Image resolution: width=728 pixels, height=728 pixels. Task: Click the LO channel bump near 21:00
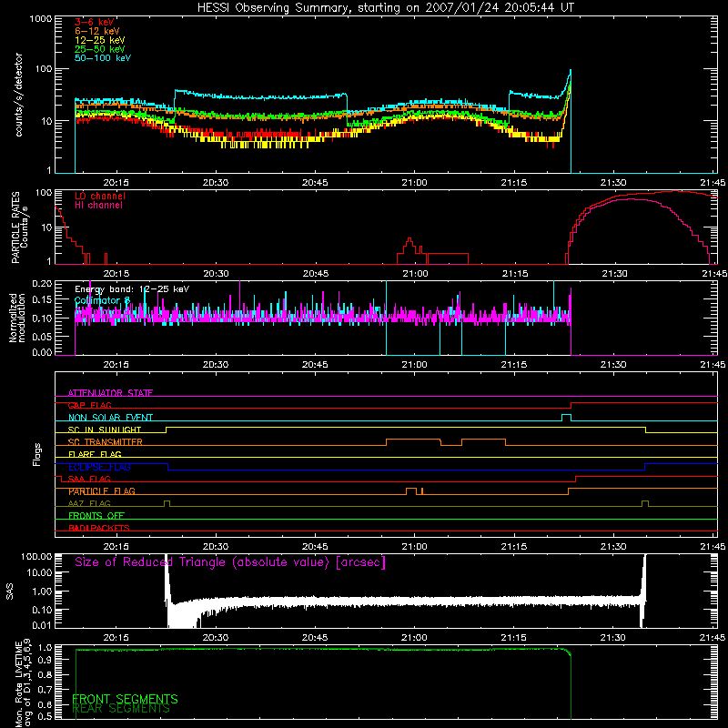(x=409, y=251)
